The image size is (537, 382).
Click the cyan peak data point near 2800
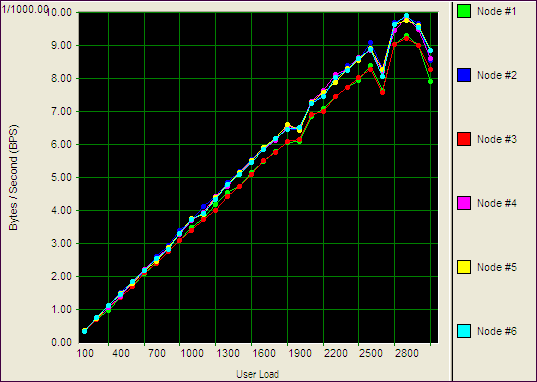(x=407, y=16)
